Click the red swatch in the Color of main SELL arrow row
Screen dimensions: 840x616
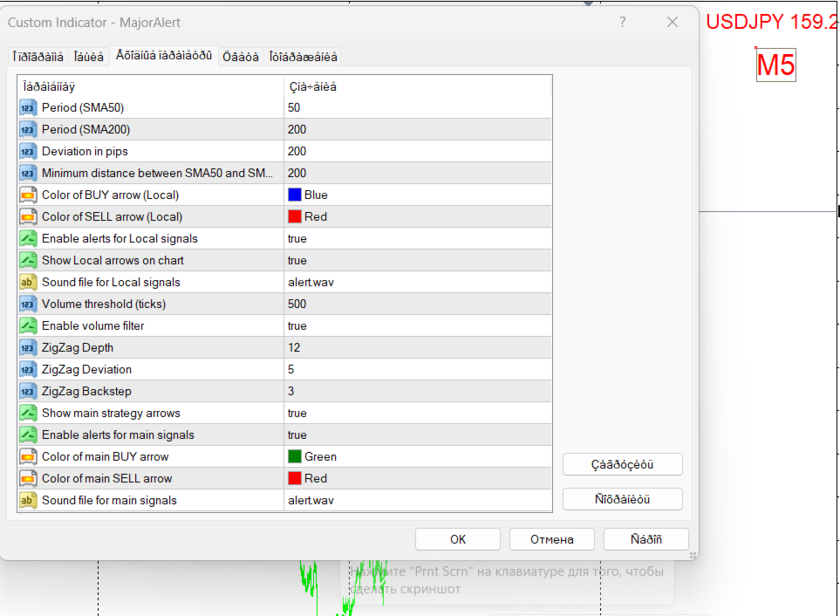coord(295,478)
